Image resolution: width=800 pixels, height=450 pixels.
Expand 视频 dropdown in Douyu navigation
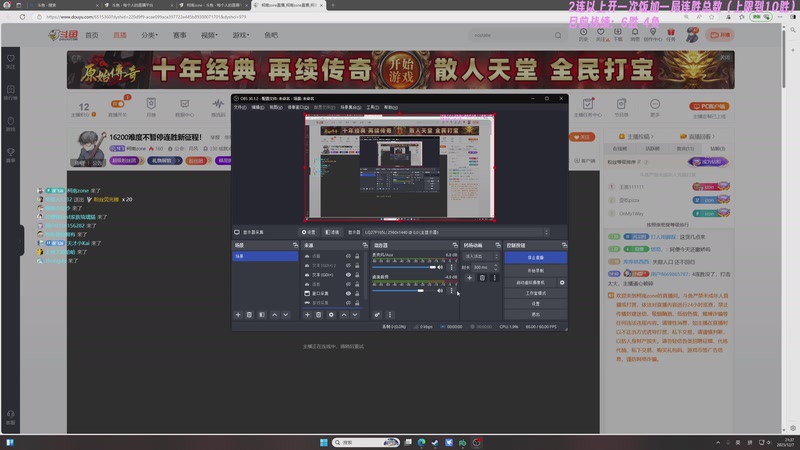coord(209,35)
